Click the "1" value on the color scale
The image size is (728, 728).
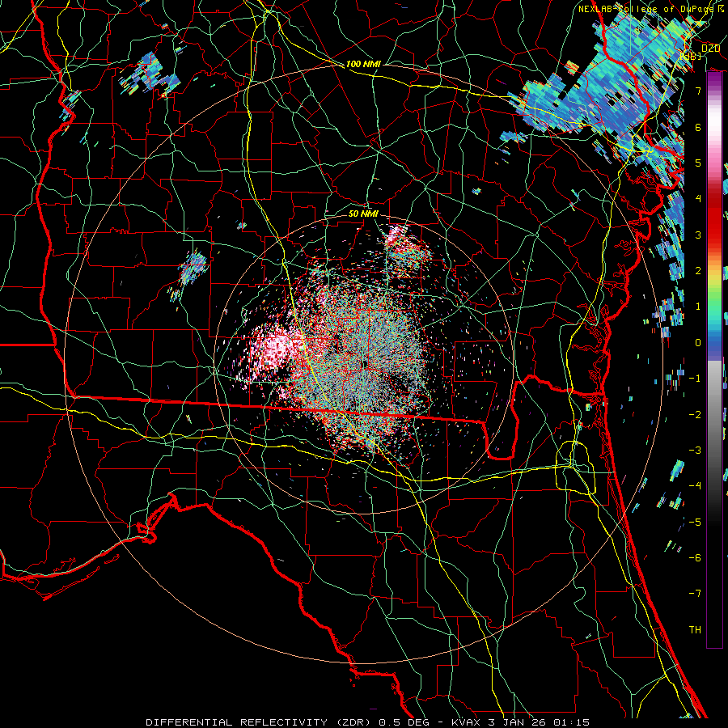[698, 307]
